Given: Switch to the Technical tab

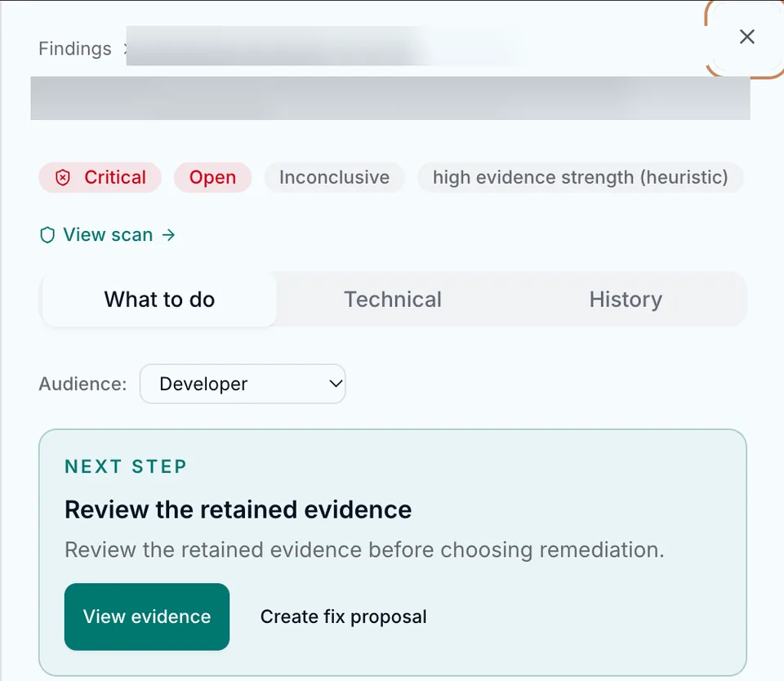Looking at the screenshot, I should (393, 300).
